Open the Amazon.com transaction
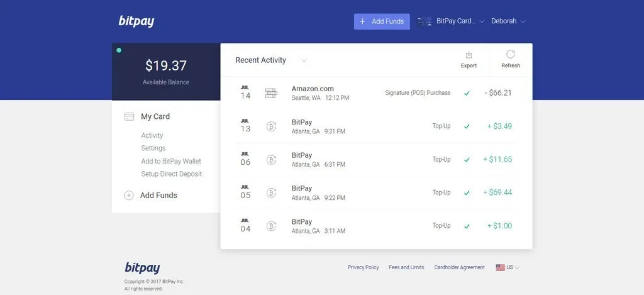Image resolution: width=644 pixels, height=295 pixels. pos(376,93)
